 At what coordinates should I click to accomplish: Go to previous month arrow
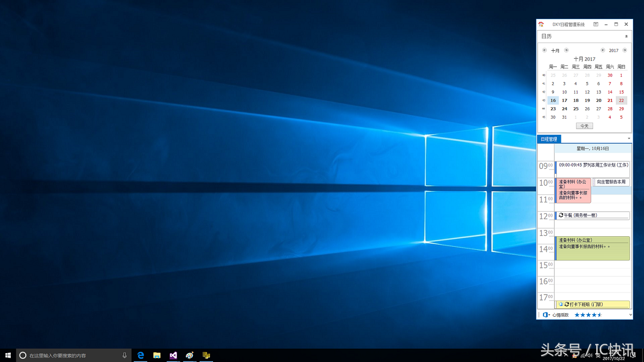coord(544,50)
